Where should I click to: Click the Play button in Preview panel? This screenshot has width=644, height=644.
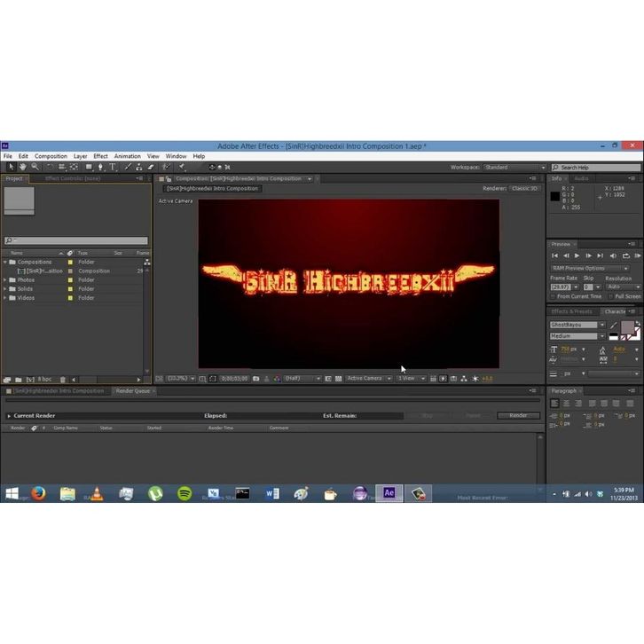click(577, 255)
